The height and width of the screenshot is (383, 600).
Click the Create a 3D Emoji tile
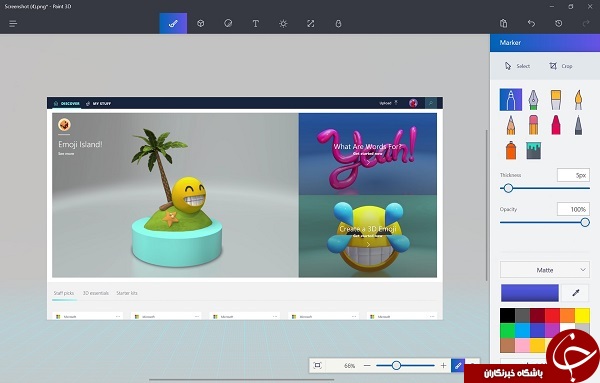[x=368, y=236]
